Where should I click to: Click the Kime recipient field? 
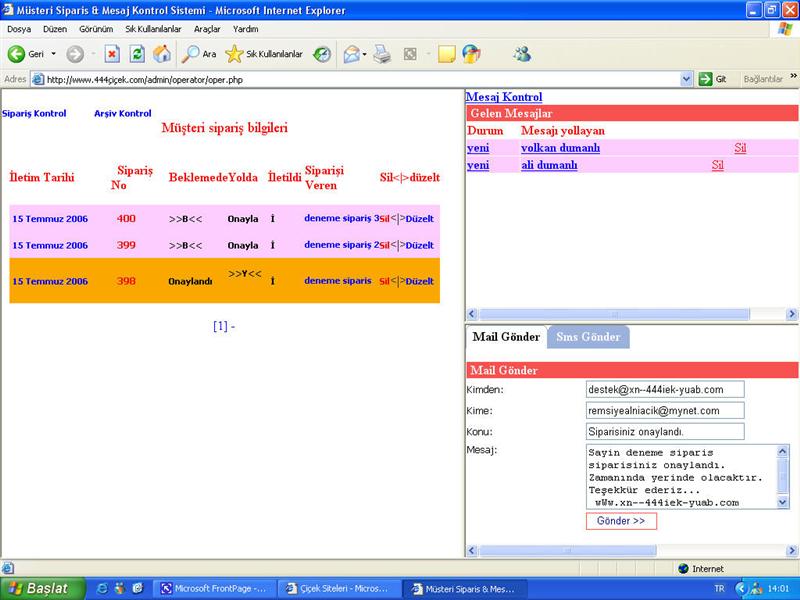(x=665, y=411)
